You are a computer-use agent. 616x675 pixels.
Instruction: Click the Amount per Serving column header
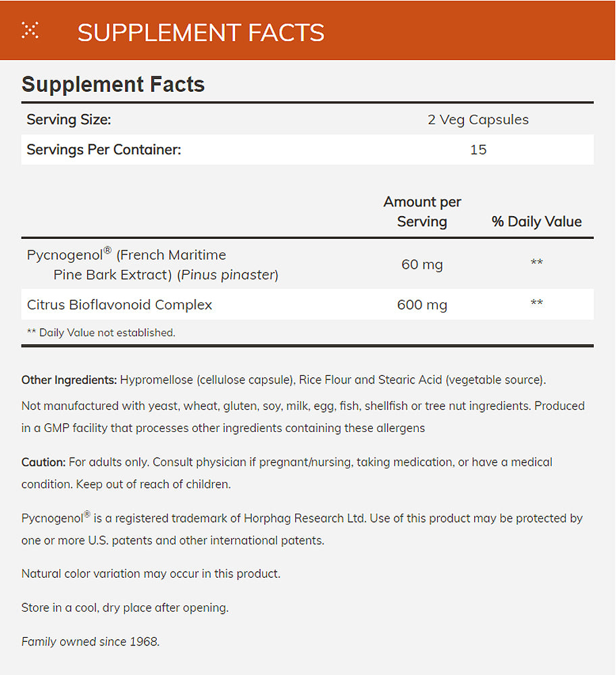coord(422,211)
